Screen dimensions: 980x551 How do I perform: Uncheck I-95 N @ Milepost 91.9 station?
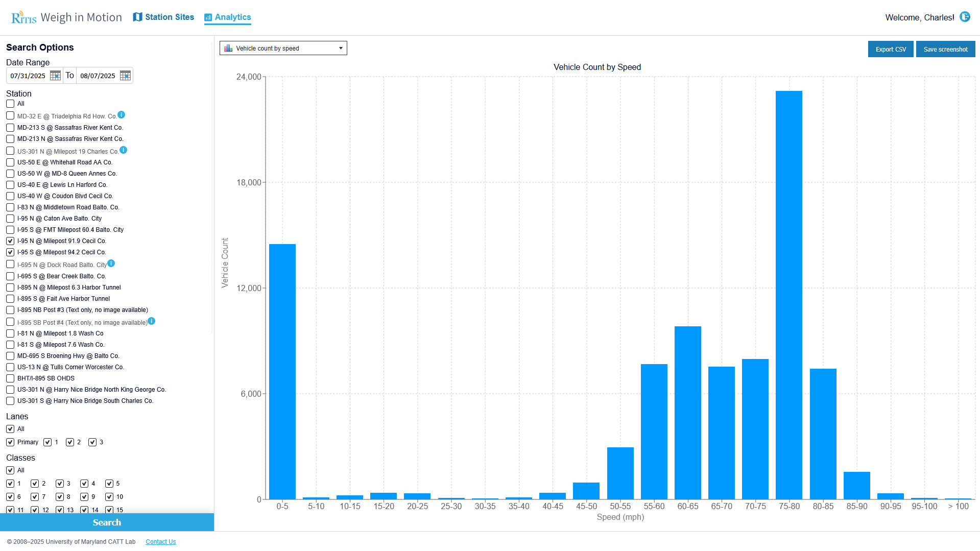pos(10,241)
